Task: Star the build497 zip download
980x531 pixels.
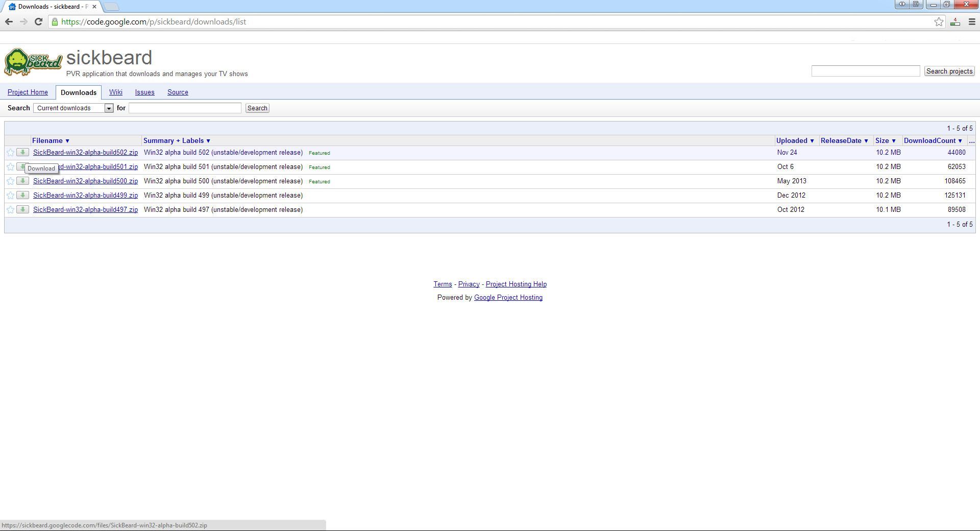Action: [x=10, y=210]
